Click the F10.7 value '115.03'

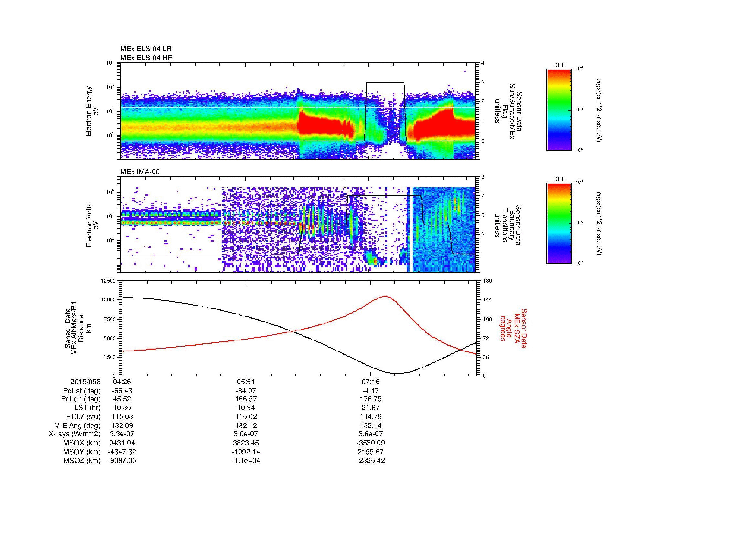(122, 416)
